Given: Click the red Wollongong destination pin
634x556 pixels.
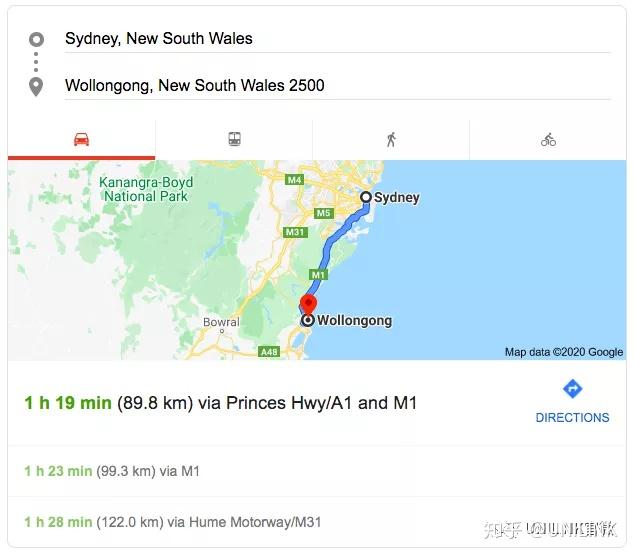Looking at the screenshot, I should click(308, 305).
